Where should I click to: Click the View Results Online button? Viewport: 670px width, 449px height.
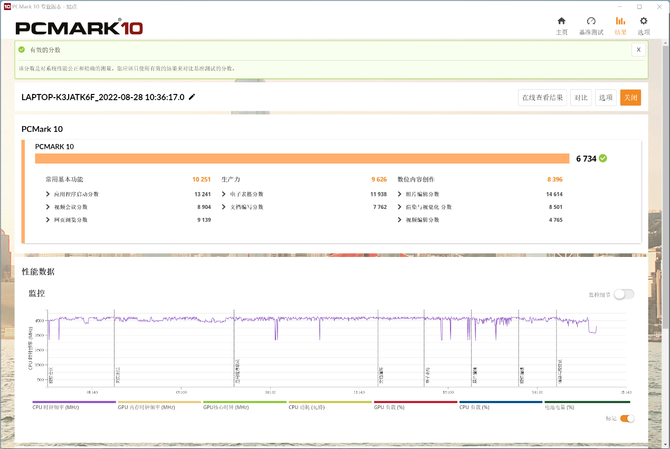[542, 98]
